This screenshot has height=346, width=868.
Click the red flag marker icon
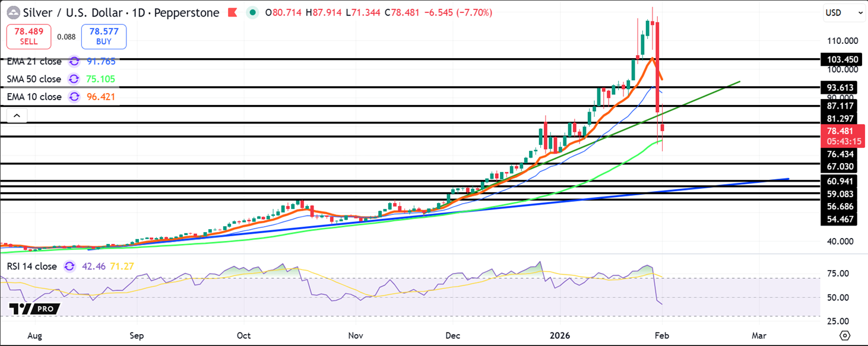pyautogui.click(x=233, y=12)
